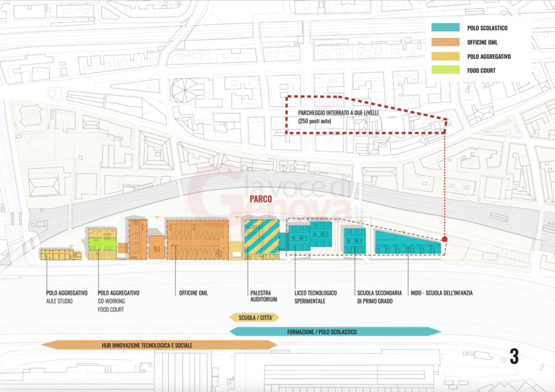555x392 pixels.
Task: Click the Food Court legend text label
Action: 481,70
